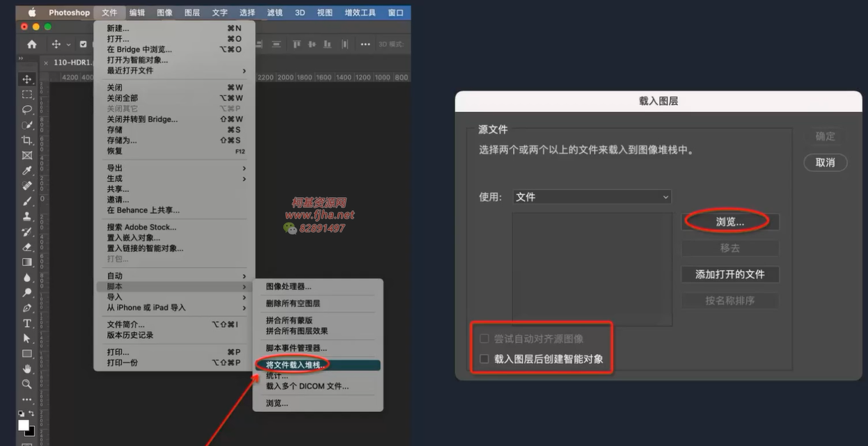Screen dimensions: 868x446
Task: Activate the Hand tool
Action: click(x=27, y=369)
